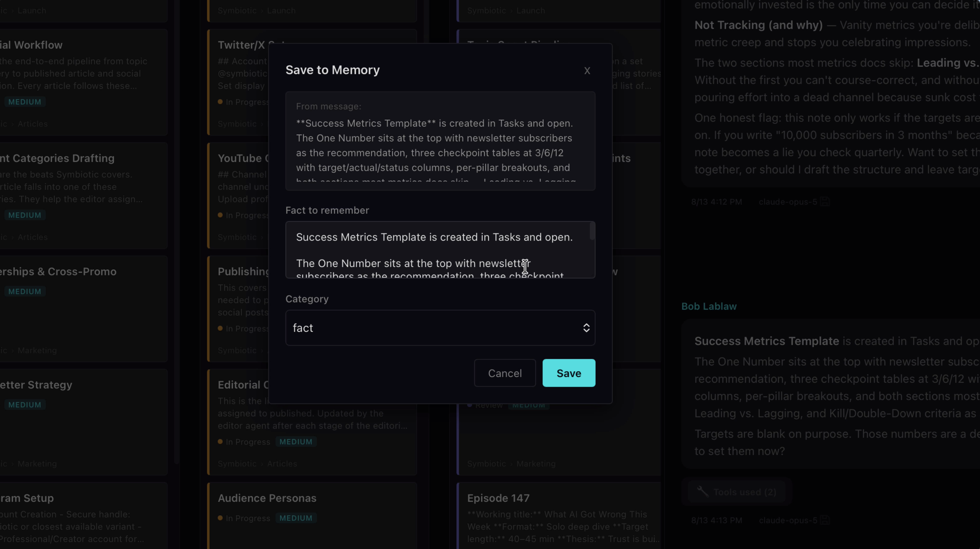Click the 8/13 4:13 PM timestamp
The height and width of the screenshot is (549, 980).
click(716, 520)
